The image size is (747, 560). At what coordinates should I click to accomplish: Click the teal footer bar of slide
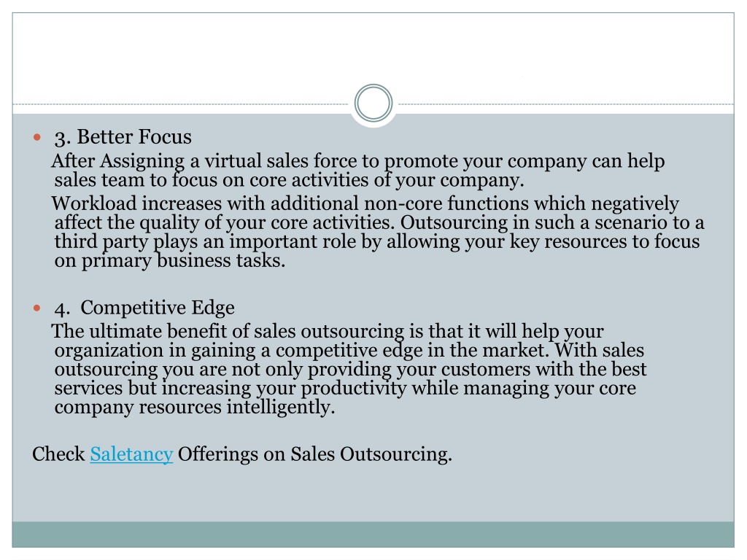tap(373, 534)
